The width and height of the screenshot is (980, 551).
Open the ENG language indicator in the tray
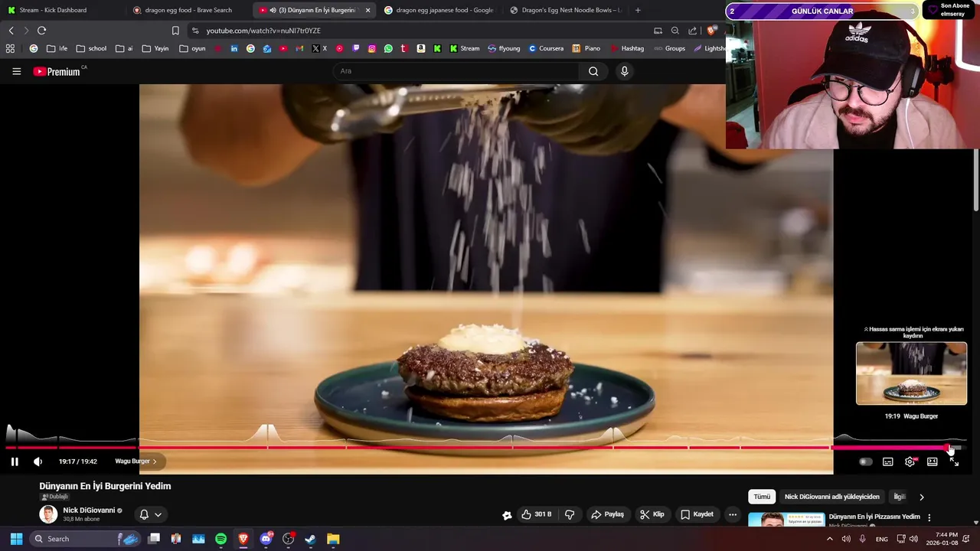[882, 539]
